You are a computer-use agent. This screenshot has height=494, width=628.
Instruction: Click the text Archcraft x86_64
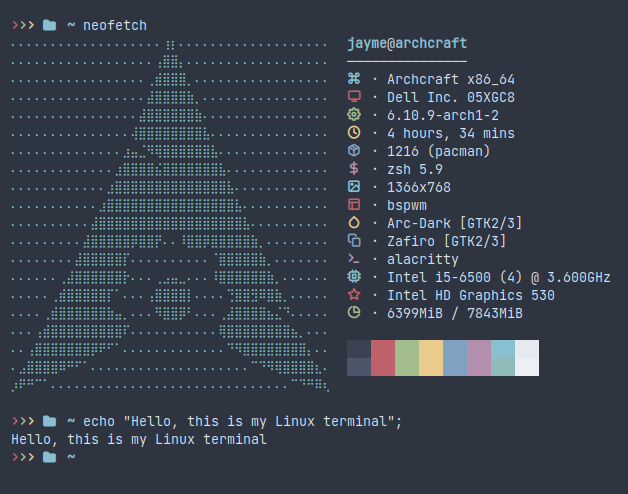tap(451, 79)
